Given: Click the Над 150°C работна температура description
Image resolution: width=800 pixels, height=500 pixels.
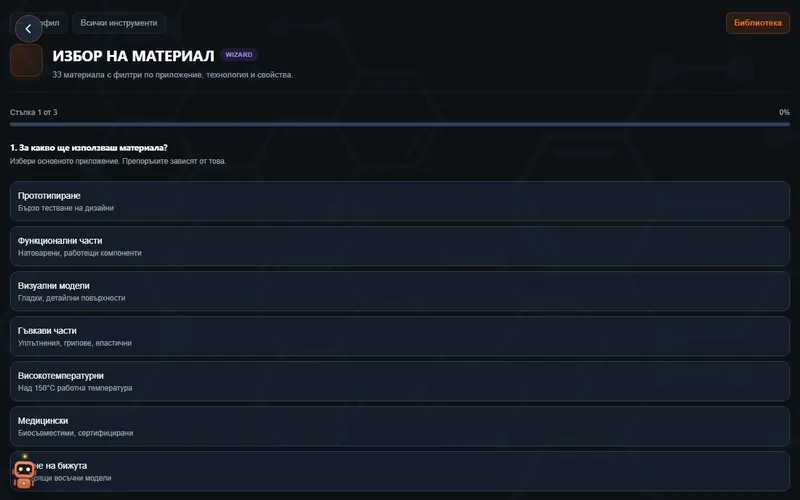Looking at the screenshot, I should pyautogui.click(x=75, y=388).
